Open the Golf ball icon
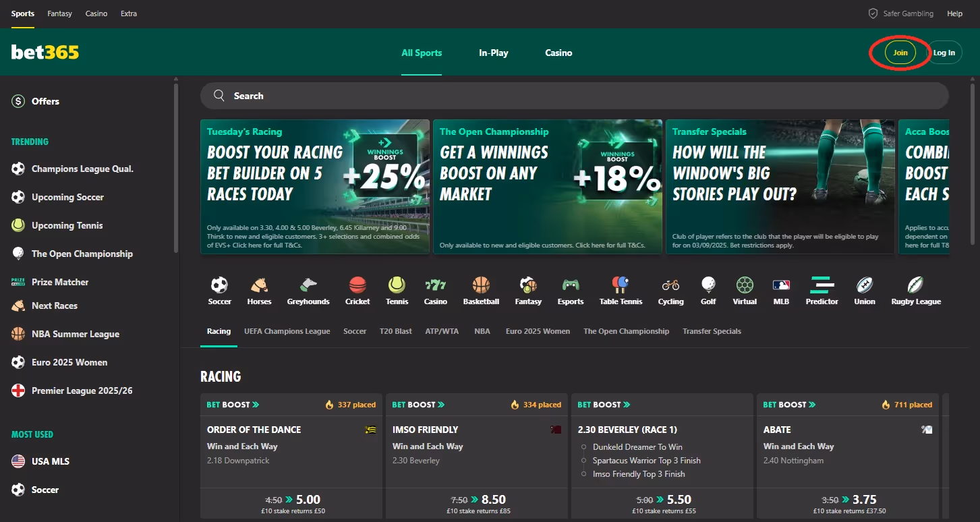 pos(708,285)
